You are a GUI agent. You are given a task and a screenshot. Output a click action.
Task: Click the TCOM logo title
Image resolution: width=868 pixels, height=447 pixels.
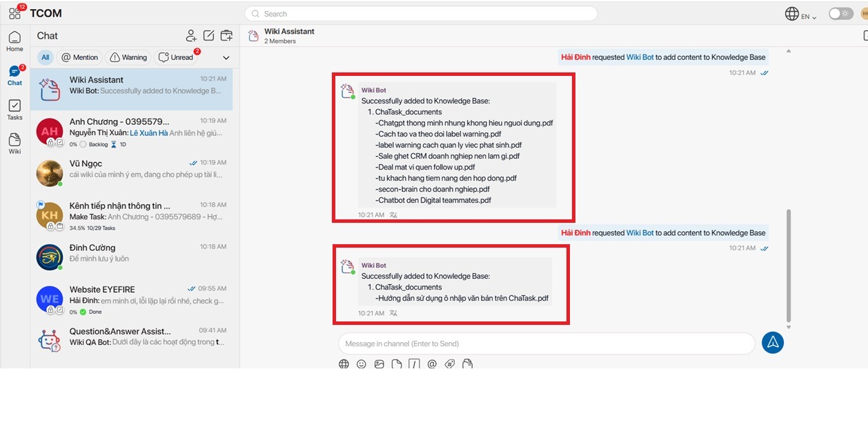click(x=46, y=13)
